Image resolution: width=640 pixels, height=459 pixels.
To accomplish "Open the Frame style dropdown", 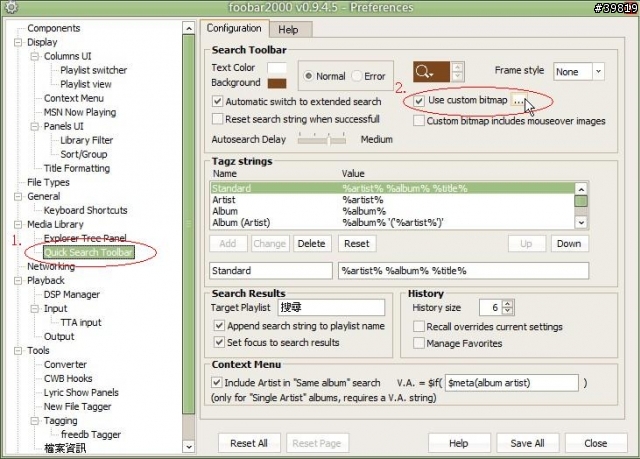I will 598,71.
